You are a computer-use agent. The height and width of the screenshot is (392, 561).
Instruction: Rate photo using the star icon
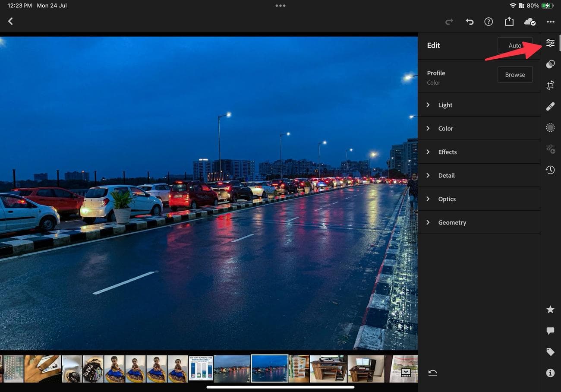(550, 310)
